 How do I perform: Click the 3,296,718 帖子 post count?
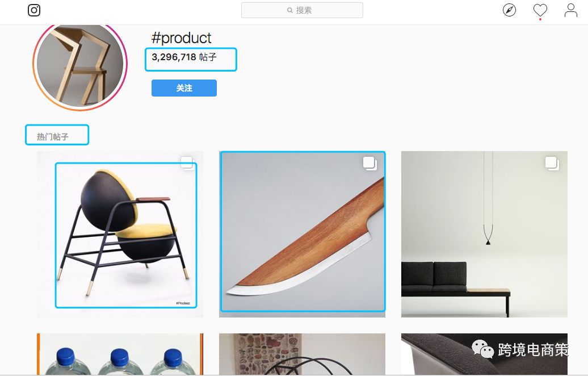pyautogui.click(x=184, y=57)
